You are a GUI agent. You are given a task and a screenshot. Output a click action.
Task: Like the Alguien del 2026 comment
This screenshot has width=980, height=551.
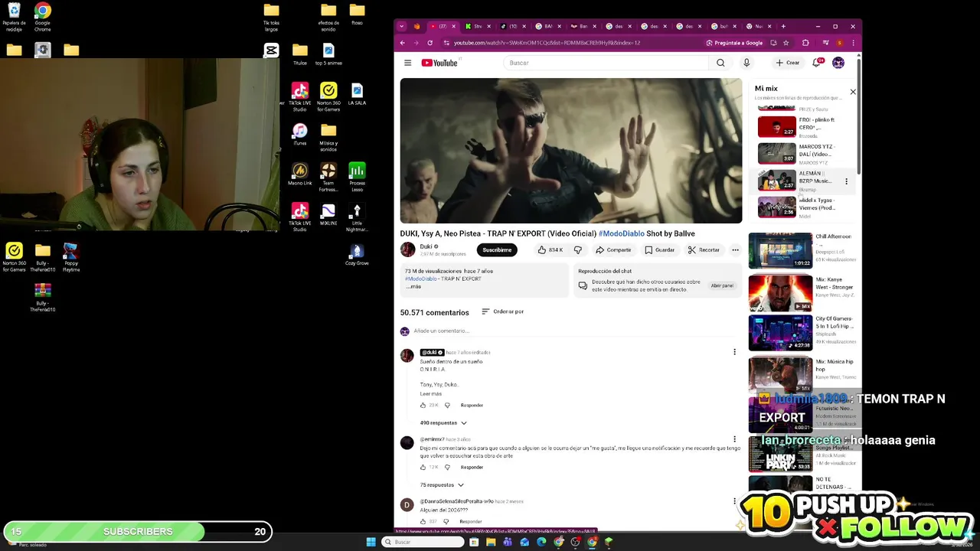click(422, 521)
